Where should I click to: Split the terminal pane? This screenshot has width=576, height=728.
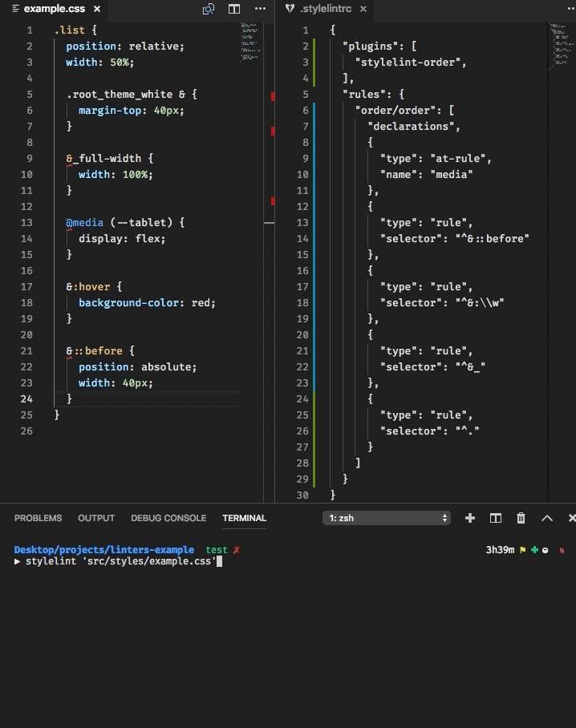(496, 518)
